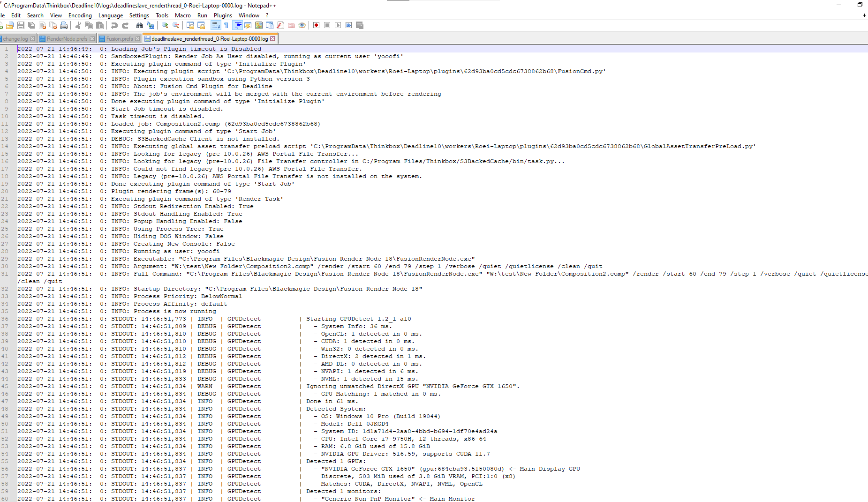The width and height of the screenshot is (868, 502).
Task: Click the Print toolbar icon
Action: pos(64,25)
